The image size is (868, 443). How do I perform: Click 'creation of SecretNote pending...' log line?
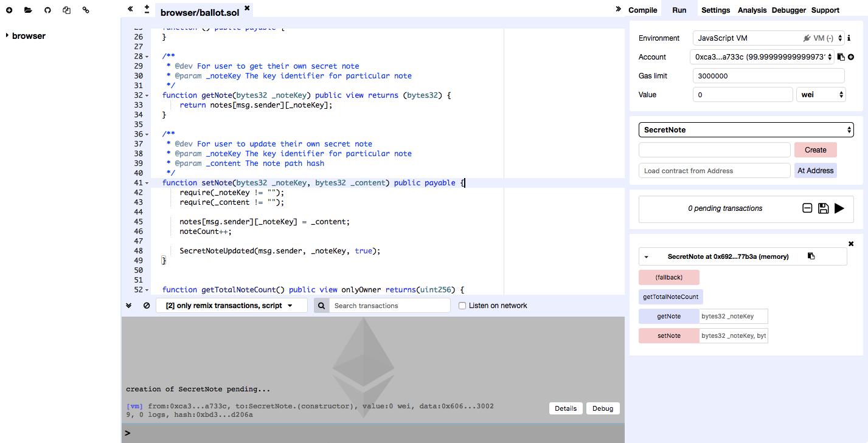(198, 389)
